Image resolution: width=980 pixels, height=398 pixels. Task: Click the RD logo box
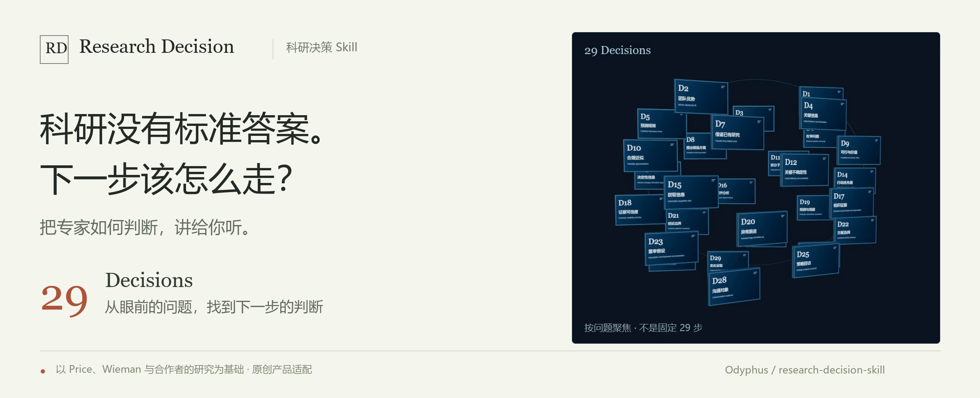click(x=54, y=49)
